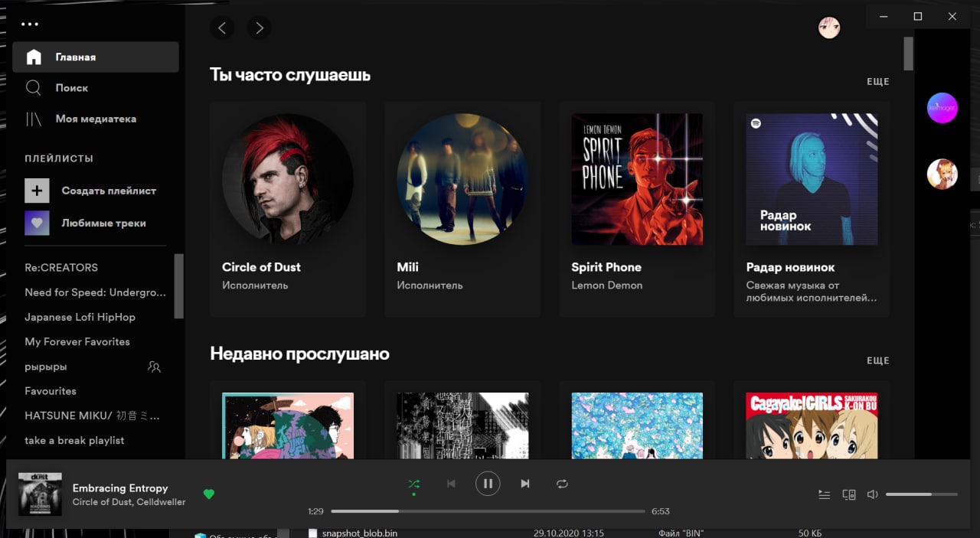Skip to next track
Viewport: 980px width, 538px height.
[524, 484]
